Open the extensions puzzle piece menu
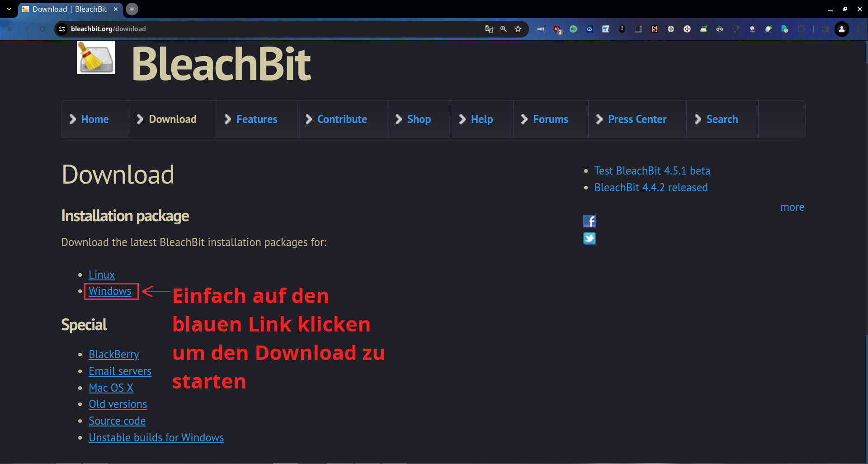The height and width of the screenshot is (464, 868). (x=801, y=29)
